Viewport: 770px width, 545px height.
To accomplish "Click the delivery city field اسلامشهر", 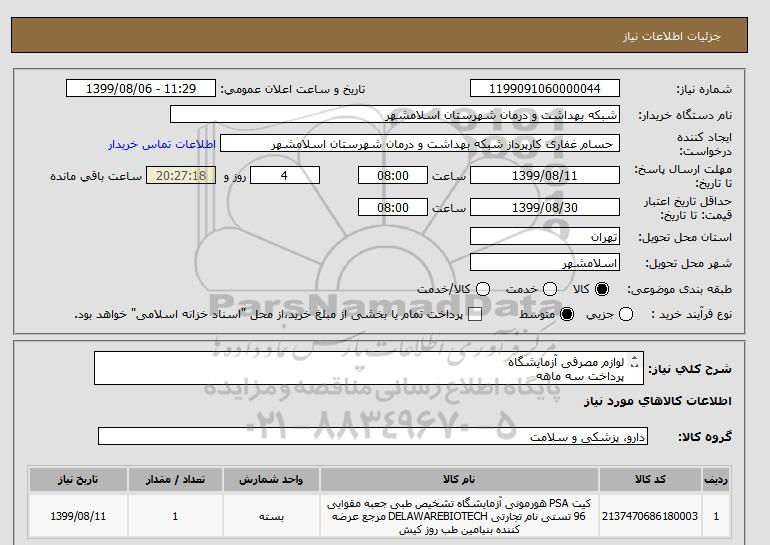I will 545,262.
